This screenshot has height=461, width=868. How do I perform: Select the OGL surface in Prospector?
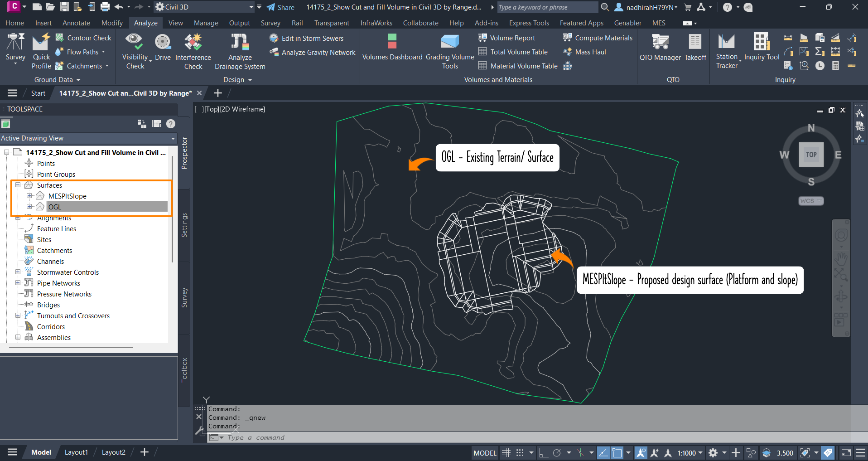[x=55, y=207]
